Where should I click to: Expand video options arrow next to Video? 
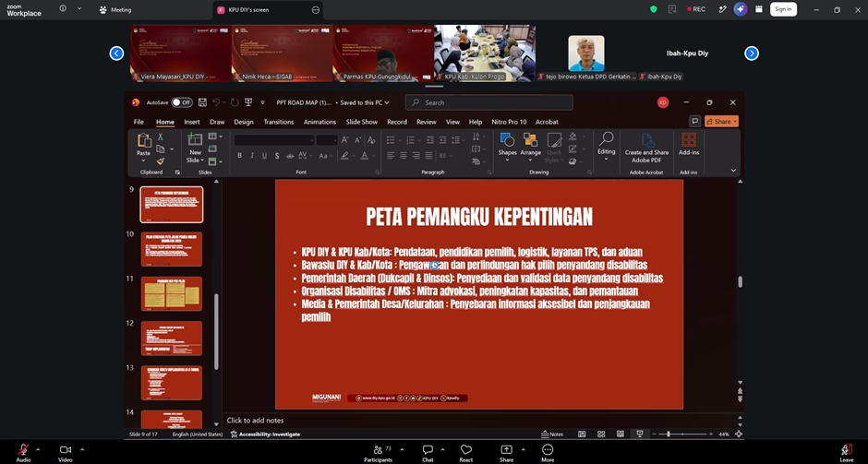click(x=82, y=449)
